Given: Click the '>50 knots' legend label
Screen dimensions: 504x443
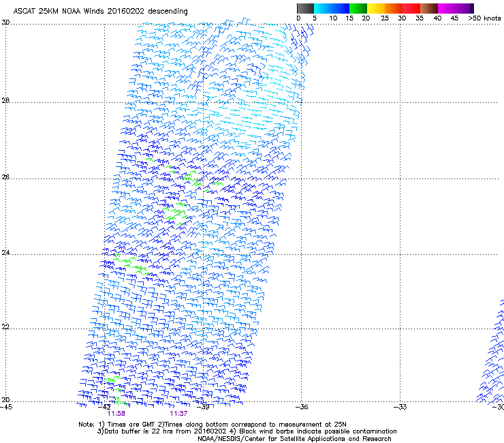Looking at the screenshot, I should click(x=484, y=18).
